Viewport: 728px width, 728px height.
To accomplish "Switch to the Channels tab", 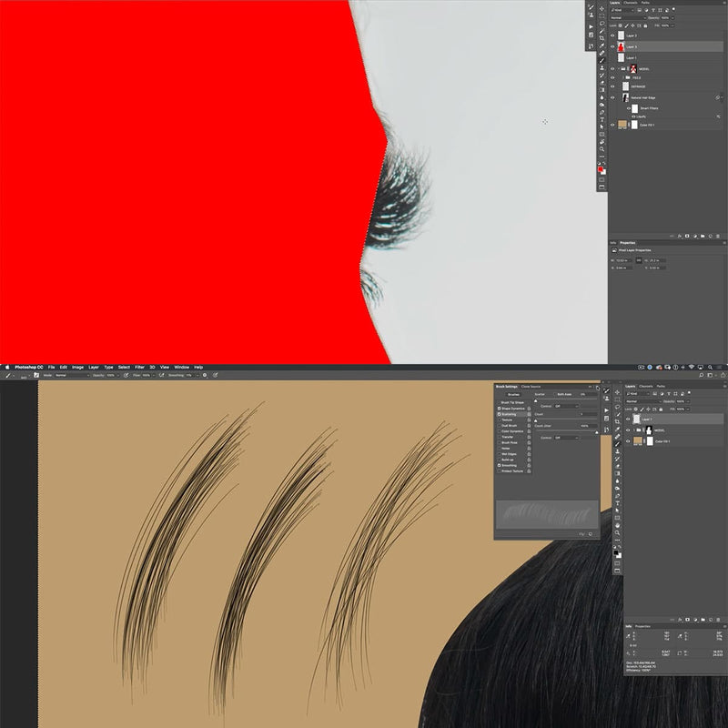I will pyautogui.click(x=631, y=3).
